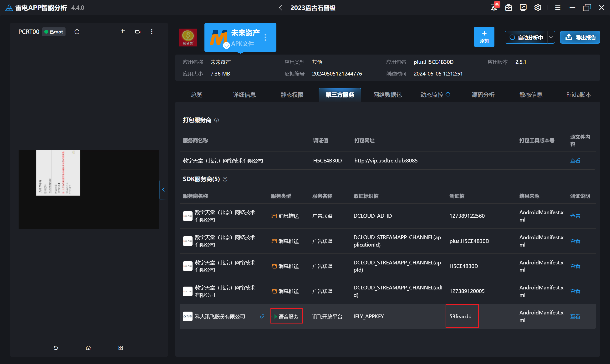Click the 科大讯飞 vendor logo icon
The height and width of the screenshot is (364, 610).
(x=188, y=316)
